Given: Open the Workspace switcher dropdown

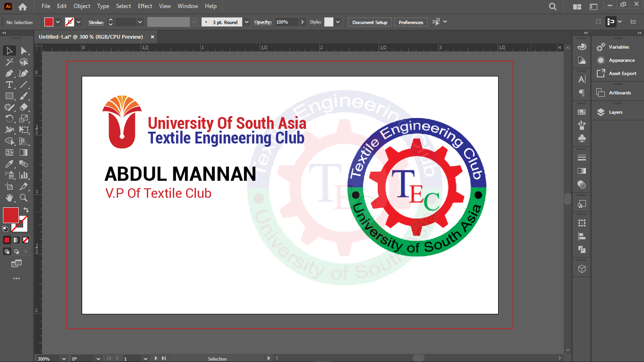Looking at the screenshot, I should point(594,7).
